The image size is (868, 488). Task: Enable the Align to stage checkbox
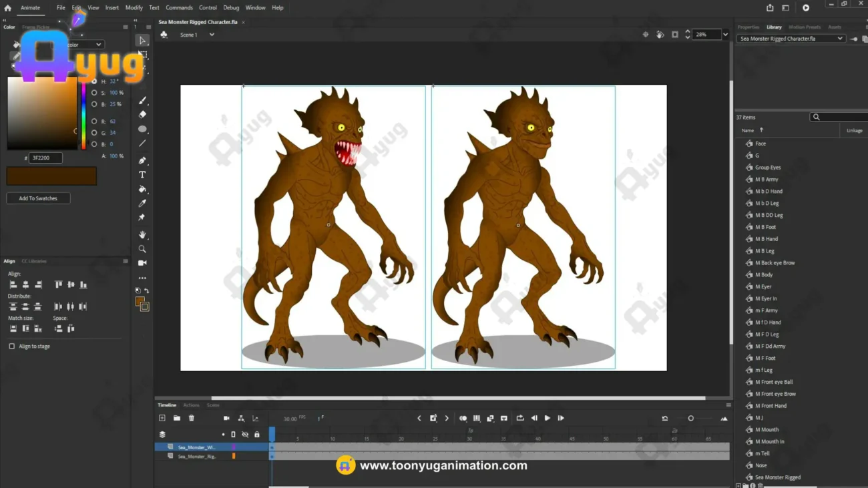pyautogui.click(x=12, y=346)
